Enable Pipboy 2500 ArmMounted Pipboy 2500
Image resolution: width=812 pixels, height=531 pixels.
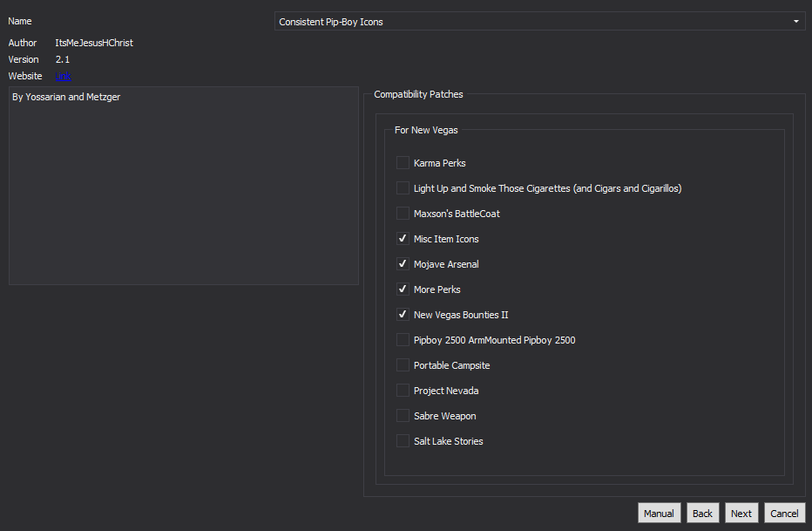coord(403,340)
